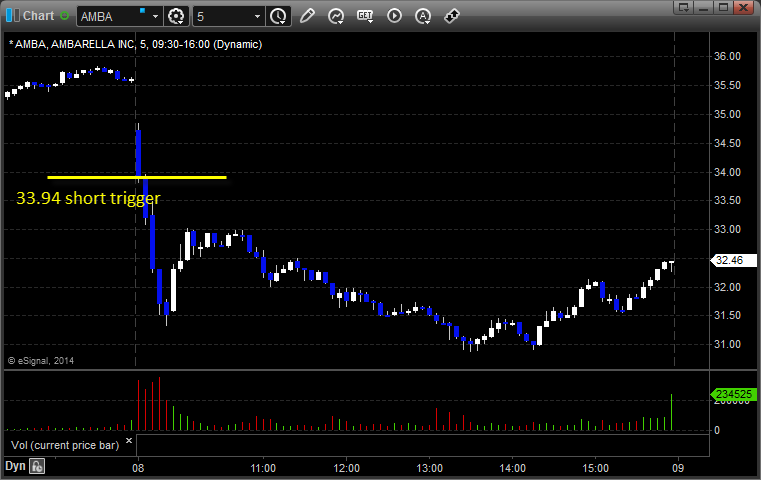This screenshot has width=761, height=480.
Task: Start bar replay with the play icon
Action: point(394,16)
